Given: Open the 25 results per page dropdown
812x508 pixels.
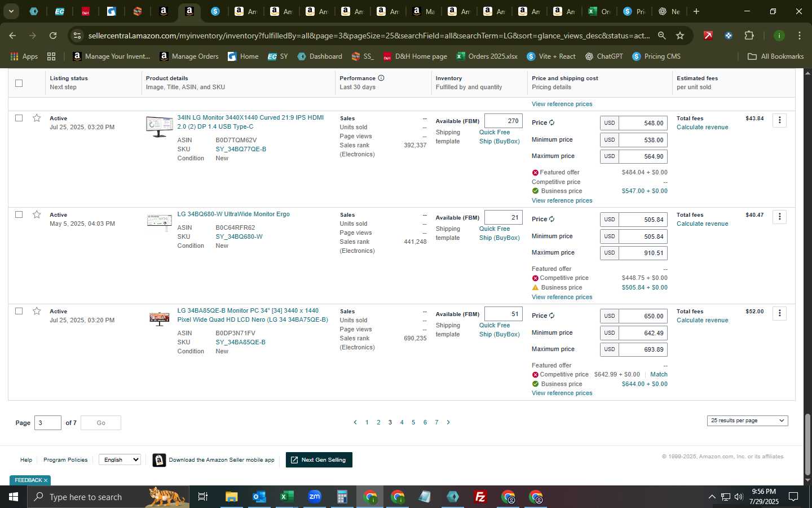Looking at the screenshot, I should [747, 421].
